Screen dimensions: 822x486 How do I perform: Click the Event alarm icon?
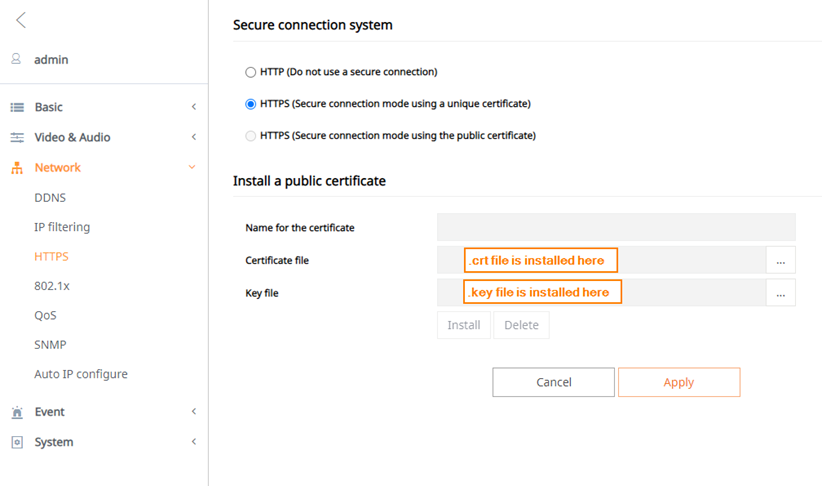point(17,412)
